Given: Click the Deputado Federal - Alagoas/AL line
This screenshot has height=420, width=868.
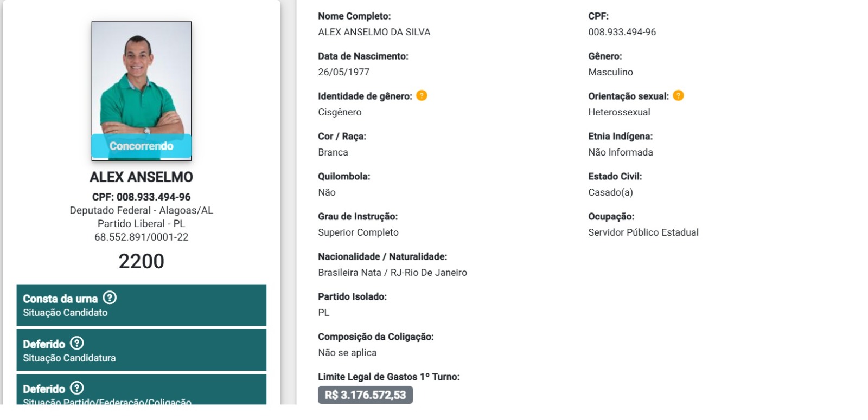Looking at the screenshot, I should [141, 210].
